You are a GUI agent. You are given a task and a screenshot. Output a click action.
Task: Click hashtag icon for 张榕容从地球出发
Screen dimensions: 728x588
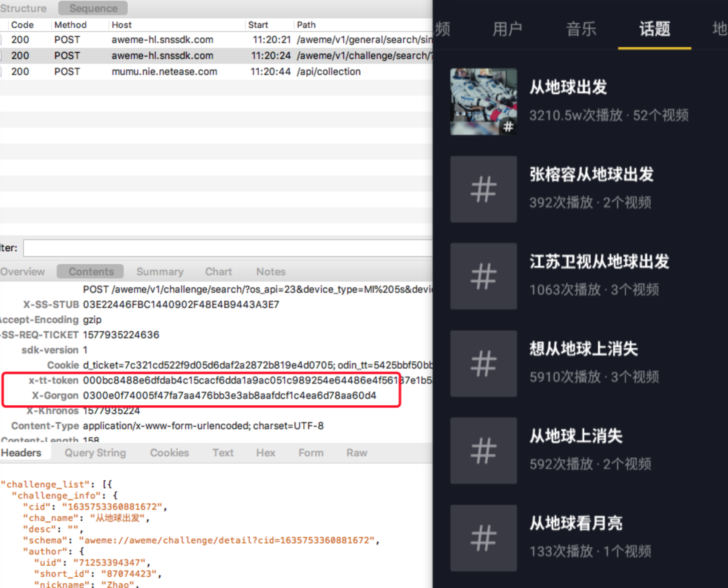(x=483, y=189)
